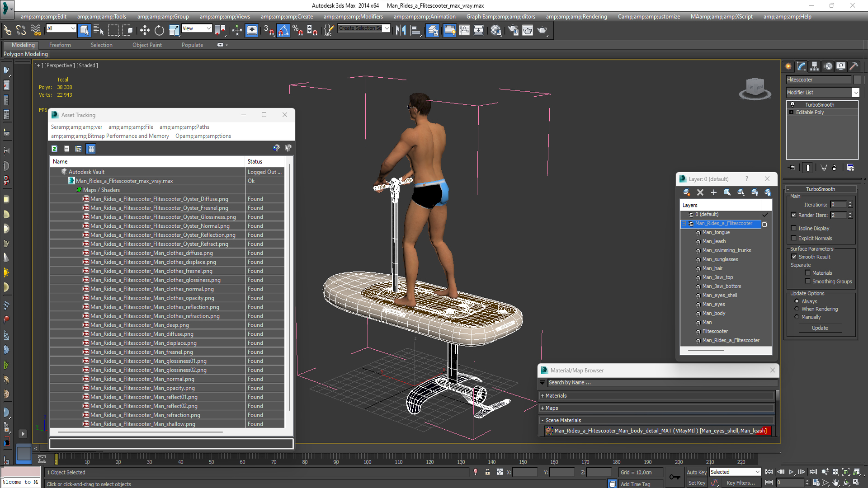Screen dimensions: 868x488
Task: Toggle Angle Snap in the toolbar
Action: click(x=283, y=30)
